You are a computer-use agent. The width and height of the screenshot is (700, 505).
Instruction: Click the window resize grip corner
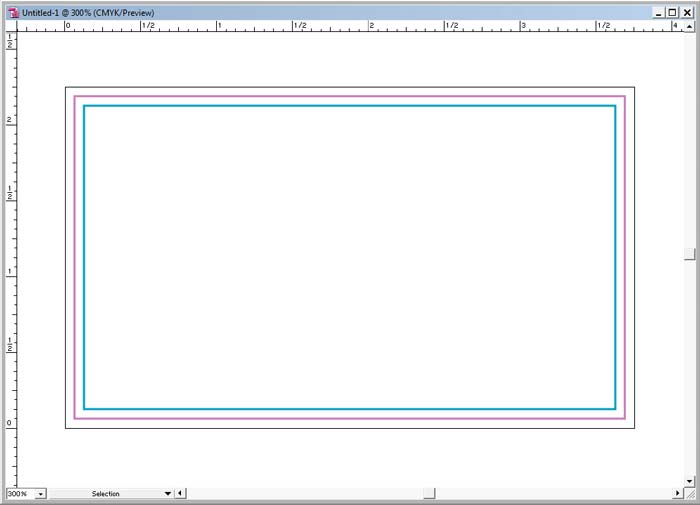[690, 494]
